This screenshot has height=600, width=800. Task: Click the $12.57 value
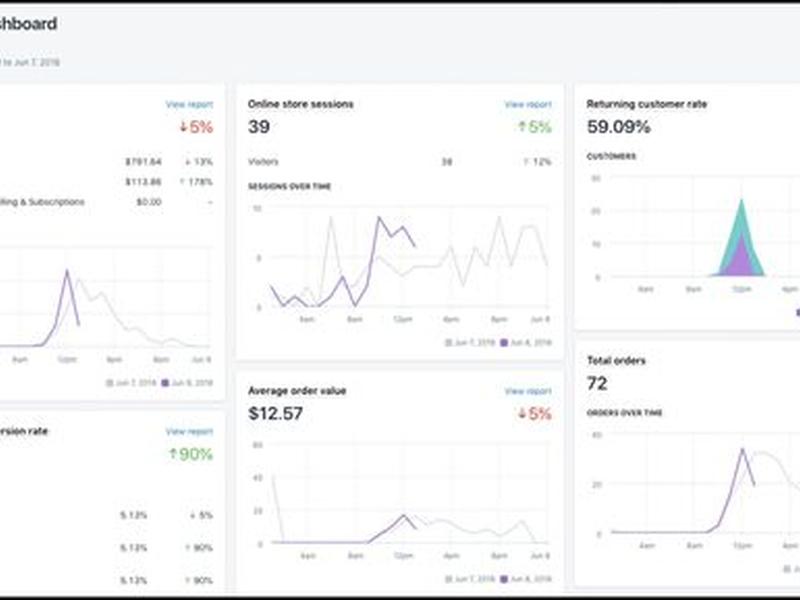coord(276,413)
